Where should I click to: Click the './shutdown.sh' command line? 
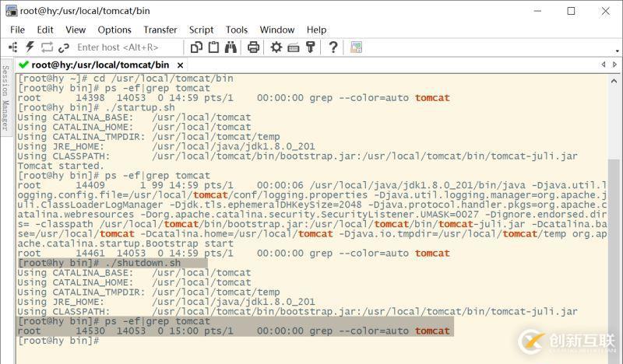(100, 263)
